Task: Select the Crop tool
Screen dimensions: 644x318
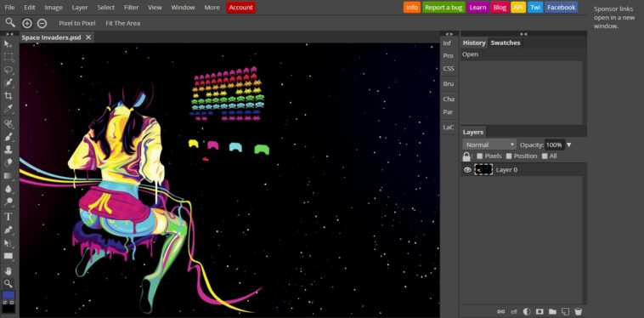Action: pos(8,96)
